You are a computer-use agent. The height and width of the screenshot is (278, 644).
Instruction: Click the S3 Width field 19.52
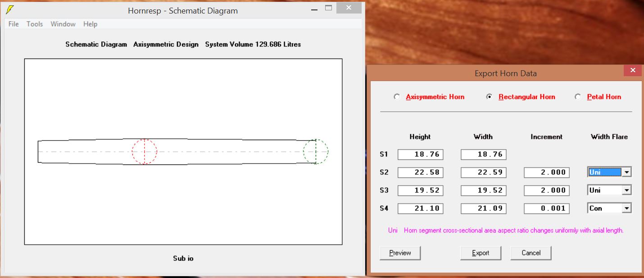(484, 190)
